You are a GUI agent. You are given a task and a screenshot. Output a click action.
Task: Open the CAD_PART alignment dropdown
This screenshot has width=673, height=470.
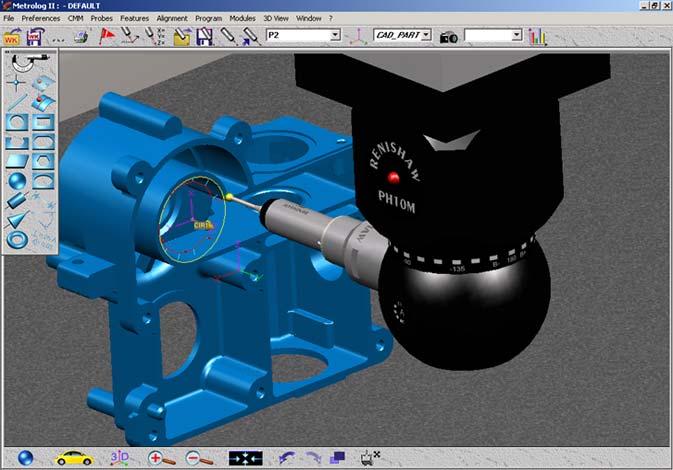(426, 35)
